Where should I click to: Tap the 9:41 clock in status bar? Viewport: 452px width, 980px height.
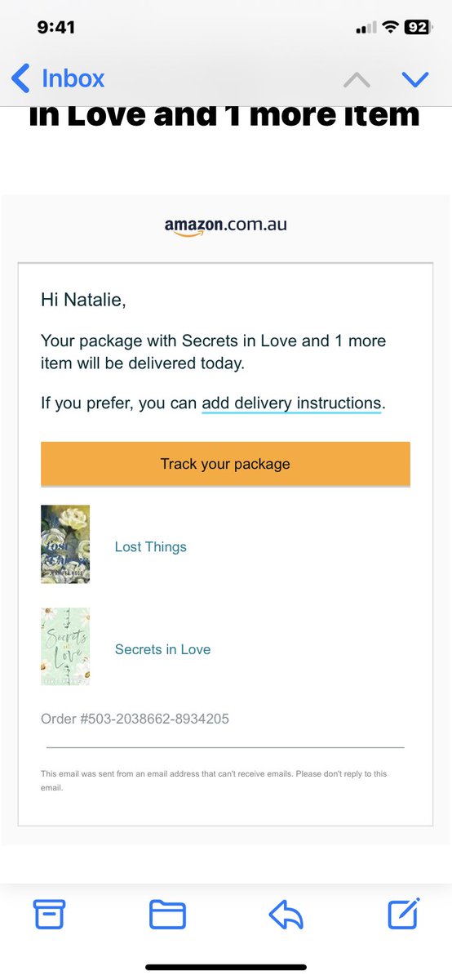point(56,27)
